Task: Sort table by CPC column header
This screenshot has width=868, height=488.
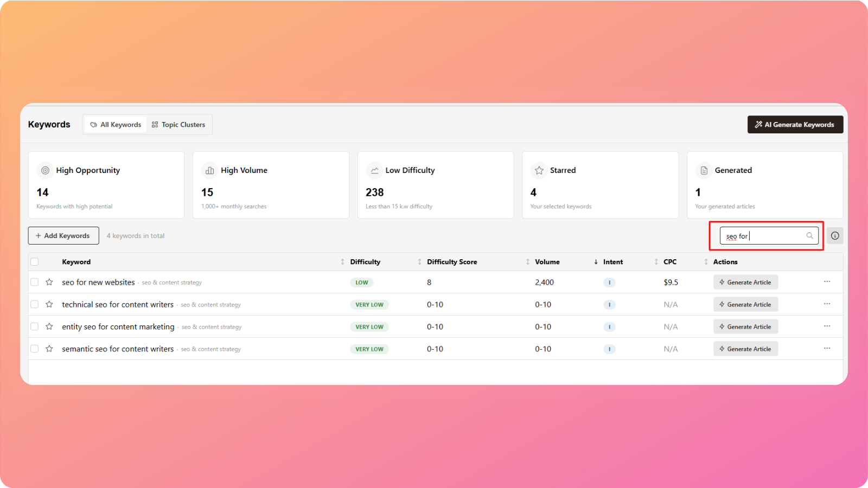Action: tap(670, 262)
